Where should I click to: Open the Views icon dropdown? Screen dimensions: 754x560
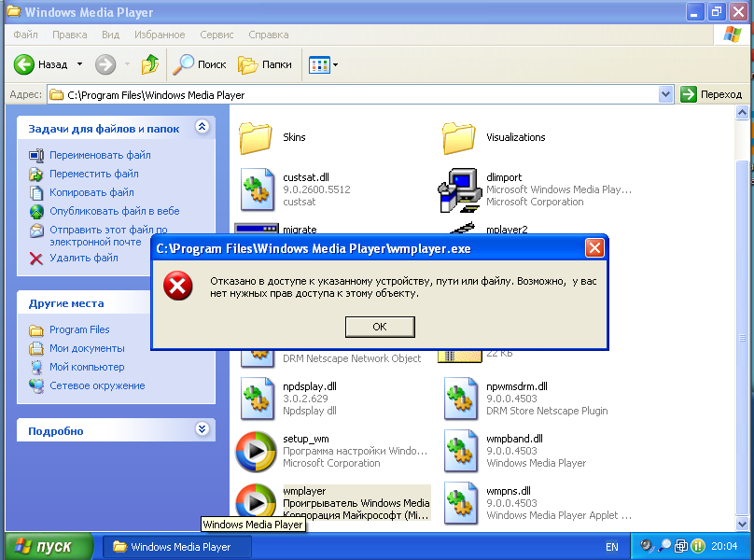323,64
